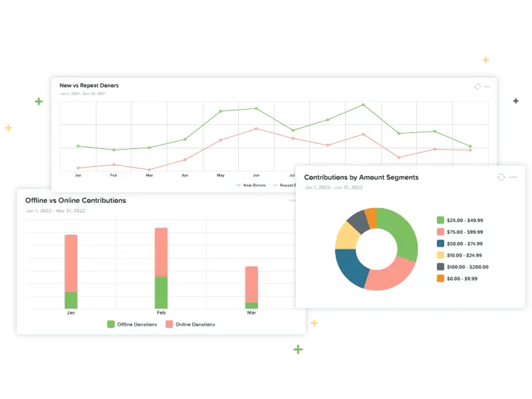Toggle the $100.00 - $200.00 legend swatch
This screenshot has width=532, height=399.
[440, 267]
